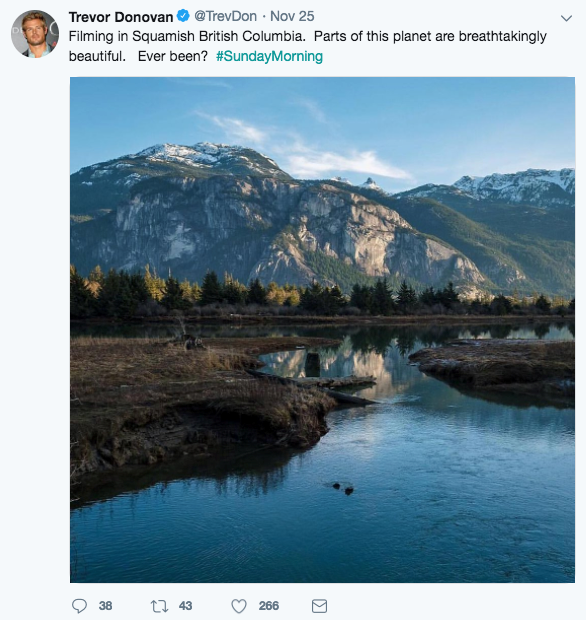This screenshot has height=620, width=586.
Task: Like the tweet with the heart icon
Action: coord(239,606)
